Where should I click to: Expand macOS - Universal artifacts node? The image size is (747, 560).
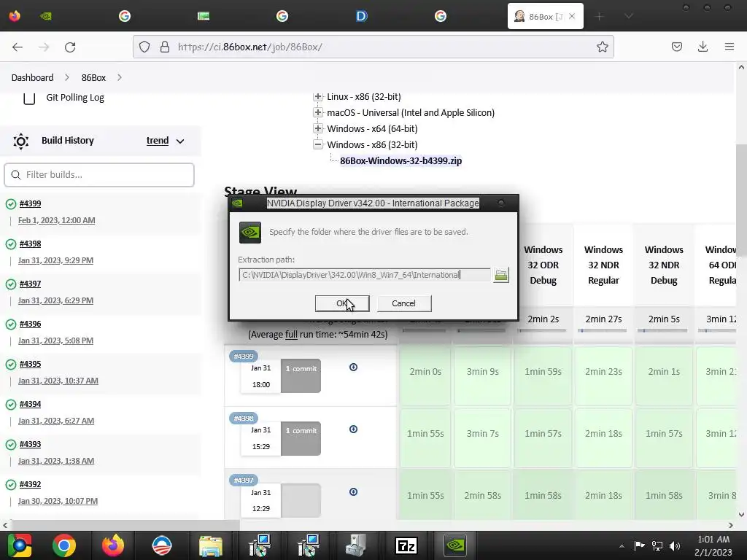point(318,113)
